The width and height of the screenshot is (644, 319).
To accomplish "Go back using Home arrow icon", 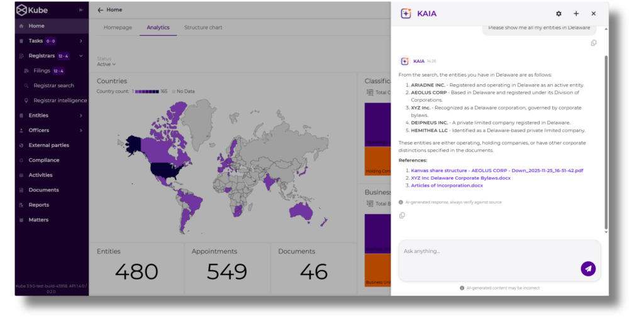I will tap(100, 10).
